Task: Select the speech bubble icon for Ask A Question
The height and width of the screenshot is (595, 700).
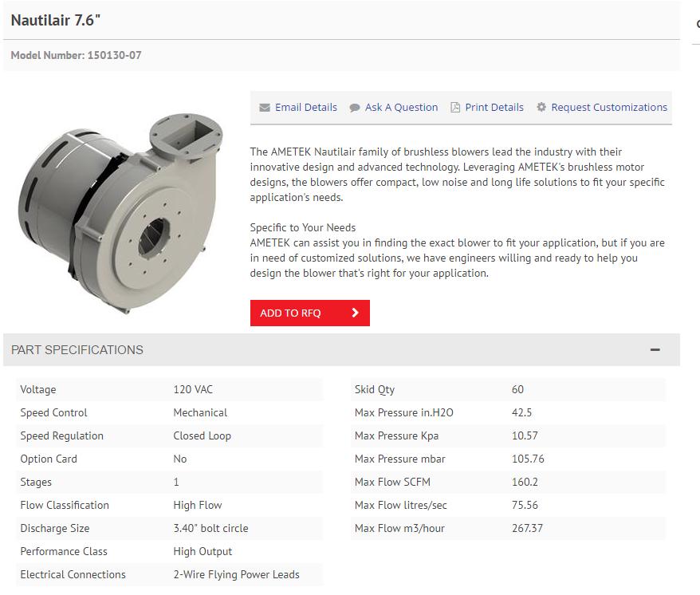Action: pyautogui.click(x=352, y=107)
